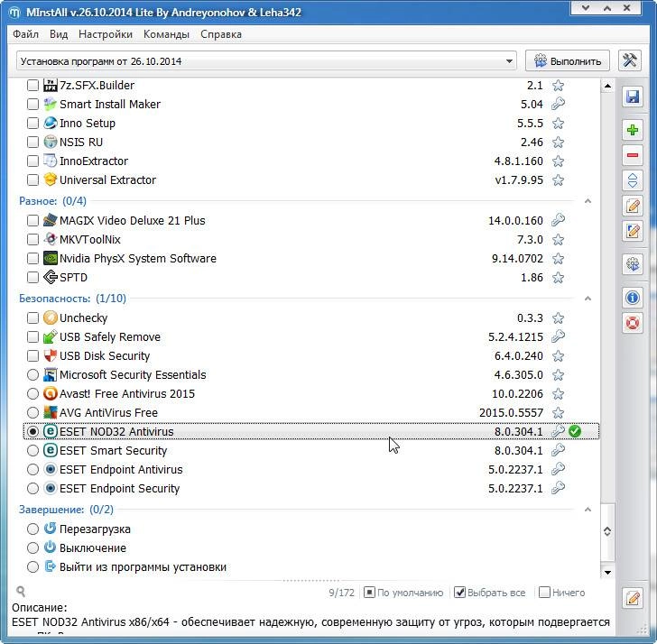Check the InnoExtractor checkbox
Screen dimensions: 657x644
[32, 161]
